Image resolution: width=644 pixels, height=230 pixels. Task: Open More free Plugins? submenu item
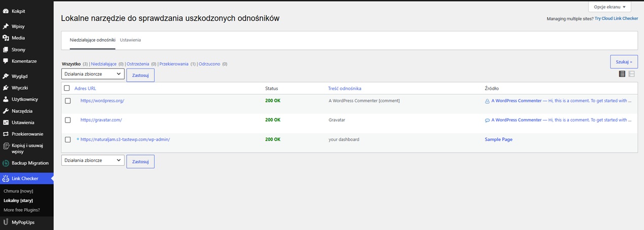point(22,210)
